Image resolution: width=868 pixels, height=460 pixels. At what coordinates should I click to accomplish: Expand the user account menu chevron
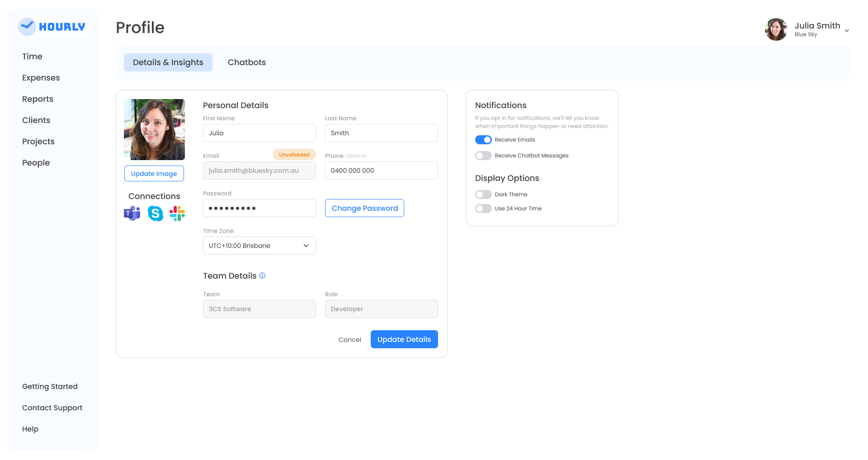coord(847,31)
